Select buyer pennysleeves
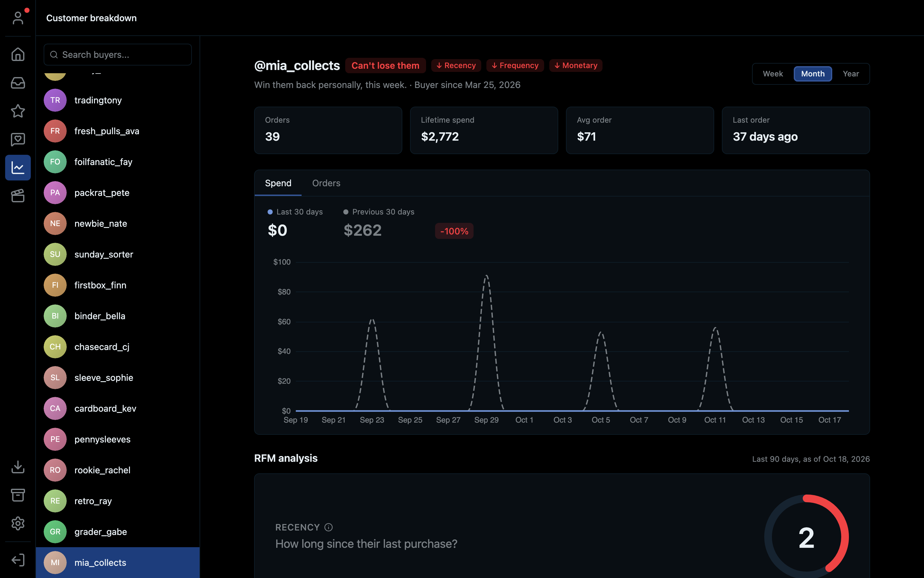 click(x=118, y=439)
